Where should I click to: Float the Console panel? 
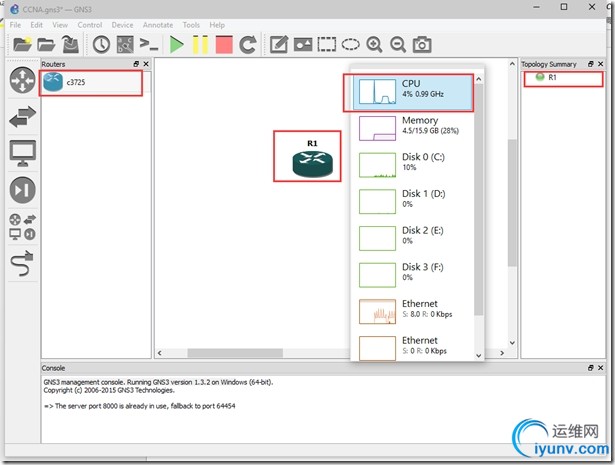coord(591,368)
